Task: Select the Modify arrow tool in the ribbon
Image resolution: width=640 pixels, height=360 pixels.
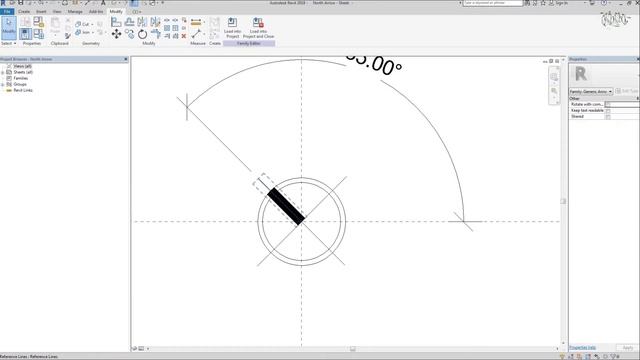Action: pos(9,27)
